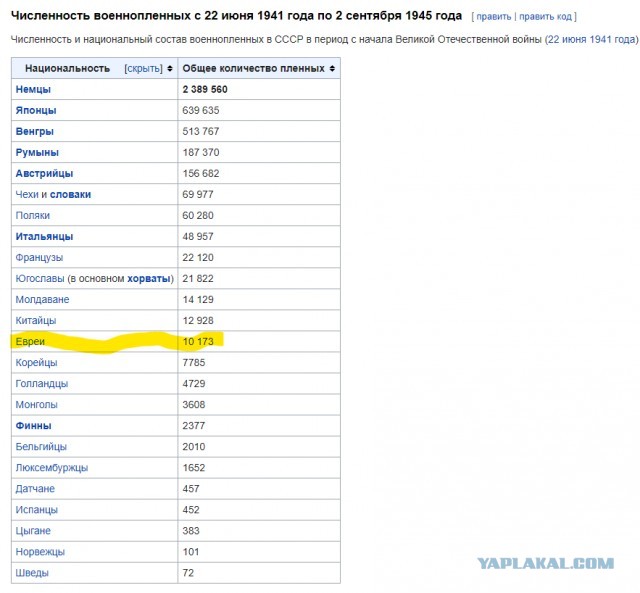
Task: Select the value 21 822
Action: click(198, 279)
